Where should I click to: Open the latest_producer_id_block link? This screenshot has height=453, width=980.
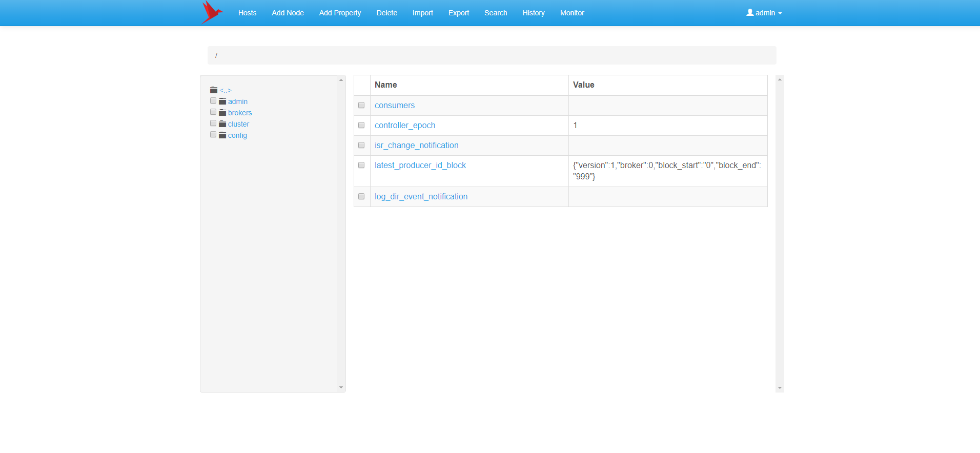(420, 165)
